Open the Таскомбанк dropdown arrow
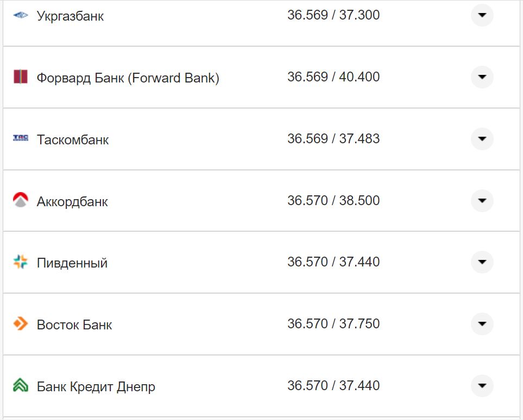The height and width of the screenshot is (420, 523). (482, 139)
